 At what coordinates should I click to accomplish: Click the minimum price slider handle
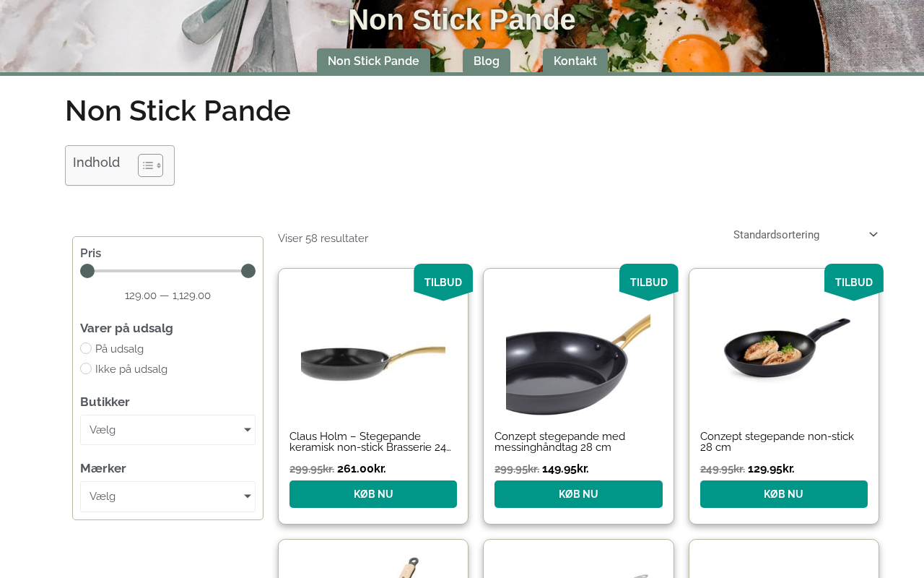[x=87, y=271]
